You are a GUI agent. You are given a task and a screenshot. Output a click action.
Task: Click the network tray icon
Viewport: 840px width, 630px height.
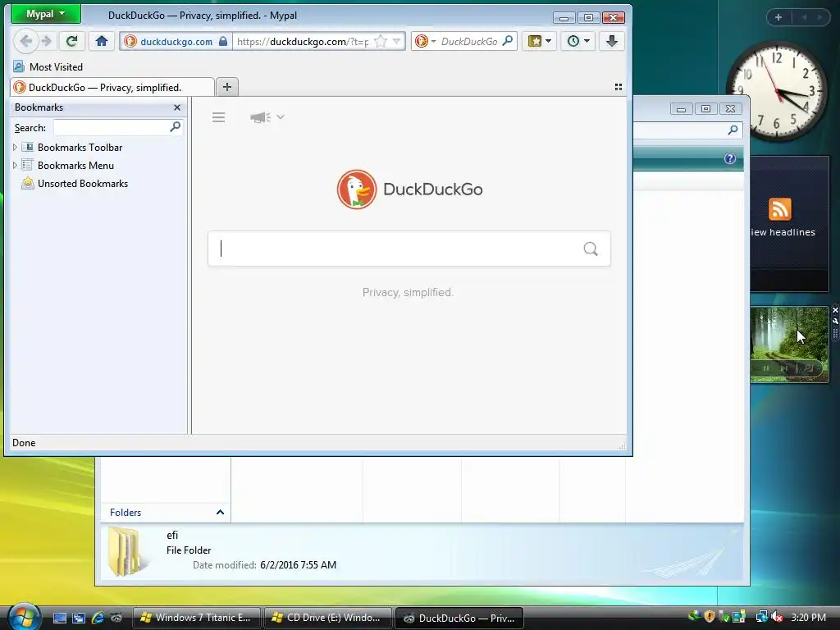(x=760, y=617)
